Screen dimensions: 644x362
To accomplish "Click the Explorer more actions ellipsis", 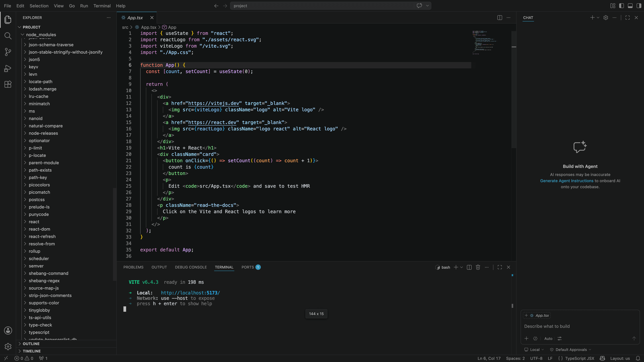I will coord(109,17).
